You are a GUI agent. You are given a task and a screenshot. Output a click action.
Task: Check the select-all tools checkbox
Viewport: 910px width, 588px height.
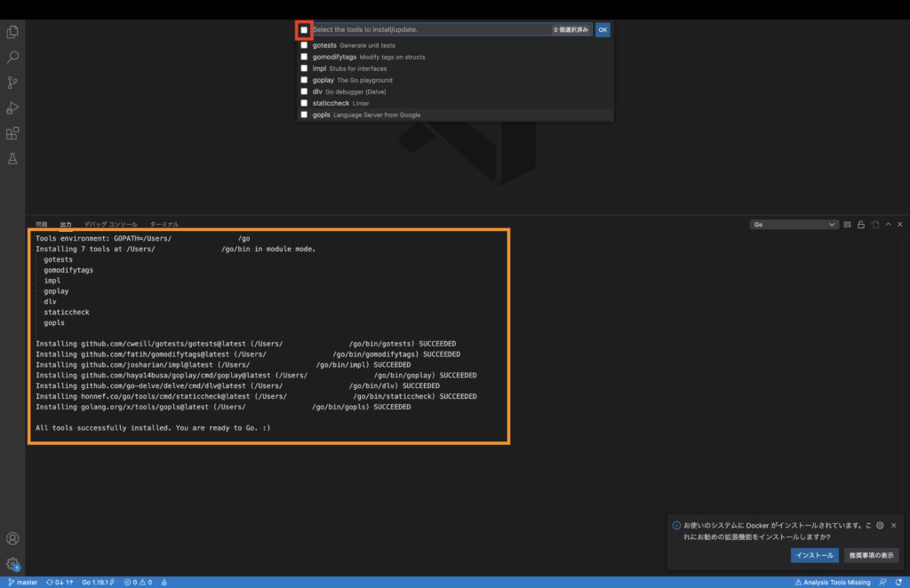coord(304,30)
